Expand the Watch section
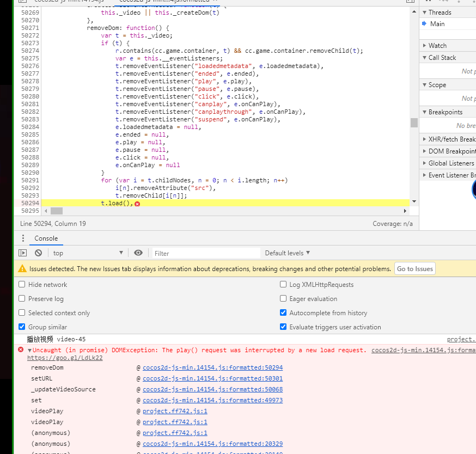Image resolution: width=476 pixels, height=454 pixels. (x=425, y=46)
